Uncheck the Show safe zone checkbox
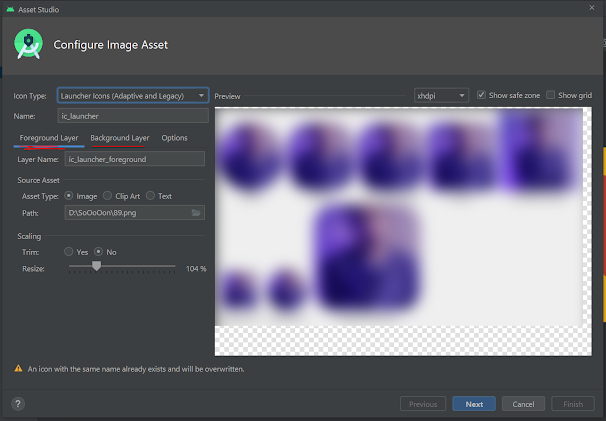Image resolution: width=606 pixels, height=421 pixels. (x=482, y=95)
